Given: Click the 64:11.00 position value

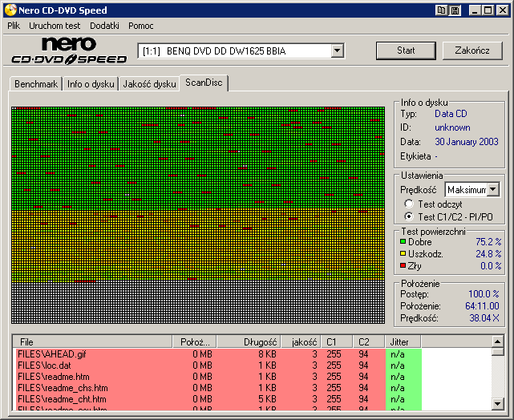Looking at the screenshot, I should [482, 306].
